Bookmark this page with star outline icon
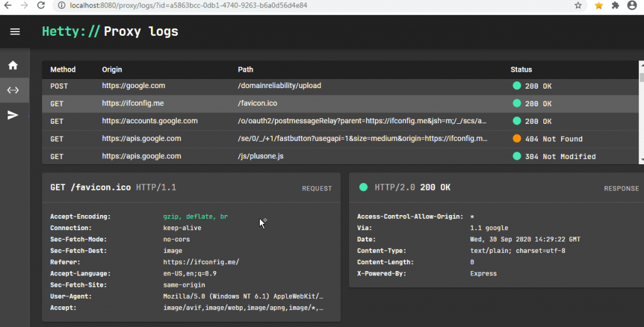644x327 pixels. pos(578,5)
